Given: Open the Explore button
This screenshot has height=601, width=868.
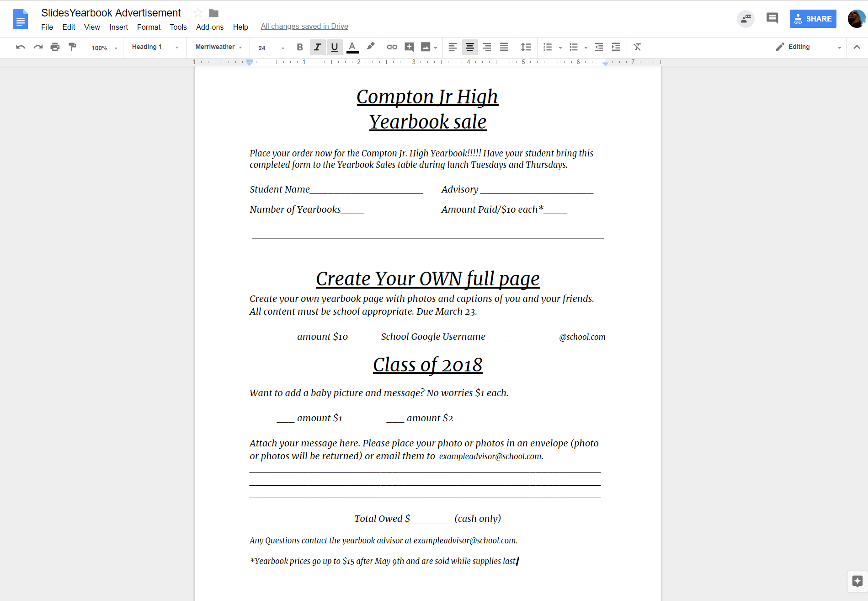Looking at the screenshot, I should click(x=857, y=581).
